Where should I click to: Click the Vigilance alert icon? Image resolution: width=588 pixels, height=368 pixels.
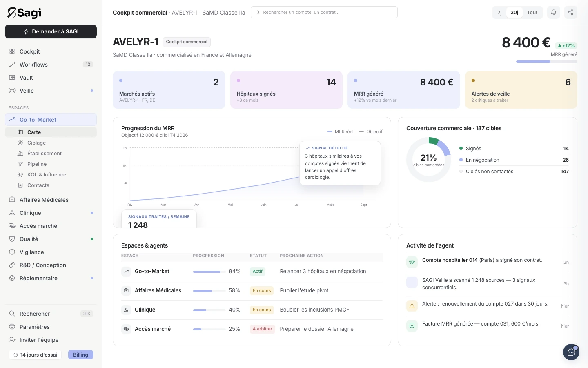(12, 252)
